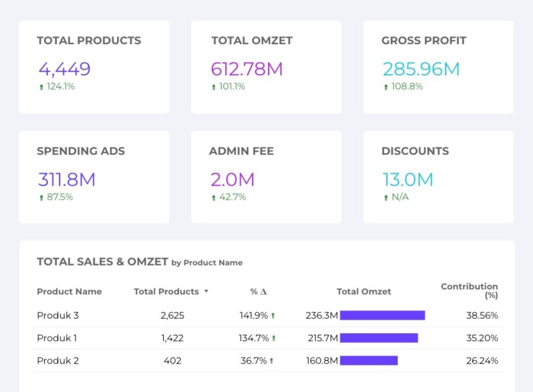Click the up arrow under Spending Ads
This screenshot has height=392, width=533.
[x=42, y=198]
